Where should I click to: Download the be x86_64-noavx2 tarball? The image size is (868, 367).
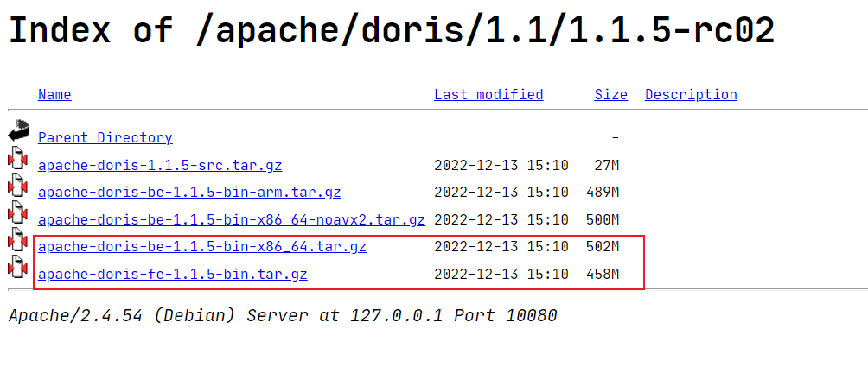(x=232, y=219)
